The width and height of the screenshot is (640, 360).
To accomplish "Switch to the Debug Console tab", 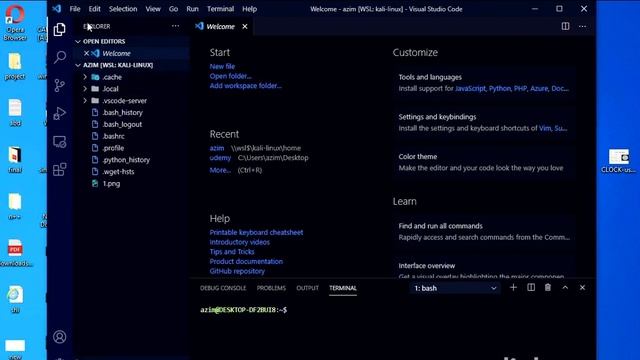I will [223, 288].
